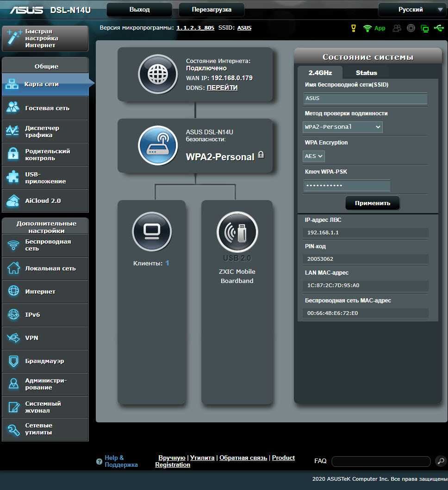Click the wireless MAC address 00:66:4B:E6:72:E0
448x490 pixels.
tap(332, 313)
